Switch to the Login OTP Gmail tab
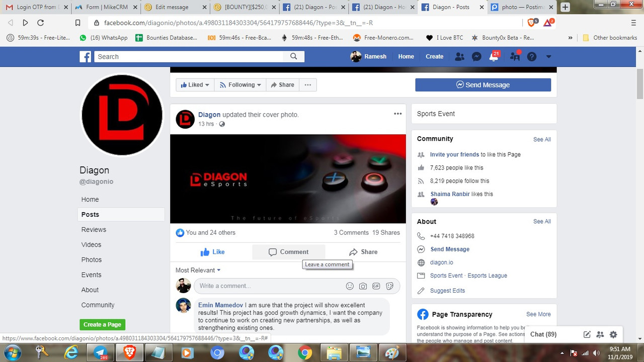 (35, 7)
